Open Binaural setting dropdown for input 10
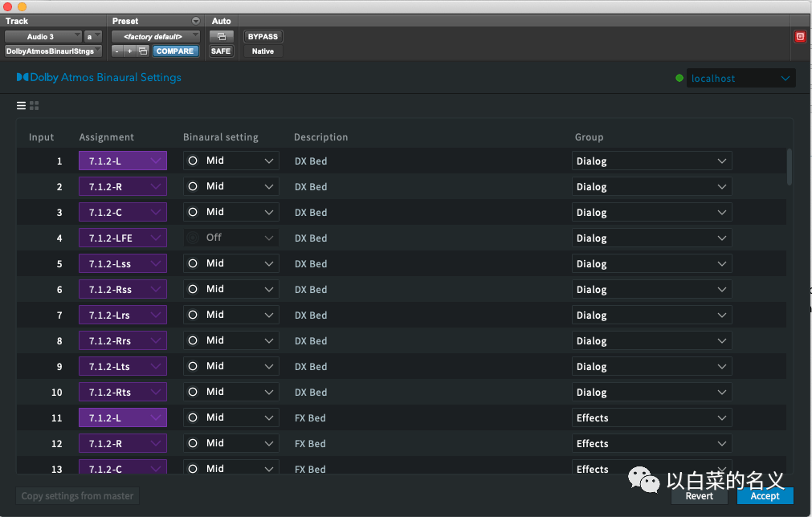 (231, 392)
